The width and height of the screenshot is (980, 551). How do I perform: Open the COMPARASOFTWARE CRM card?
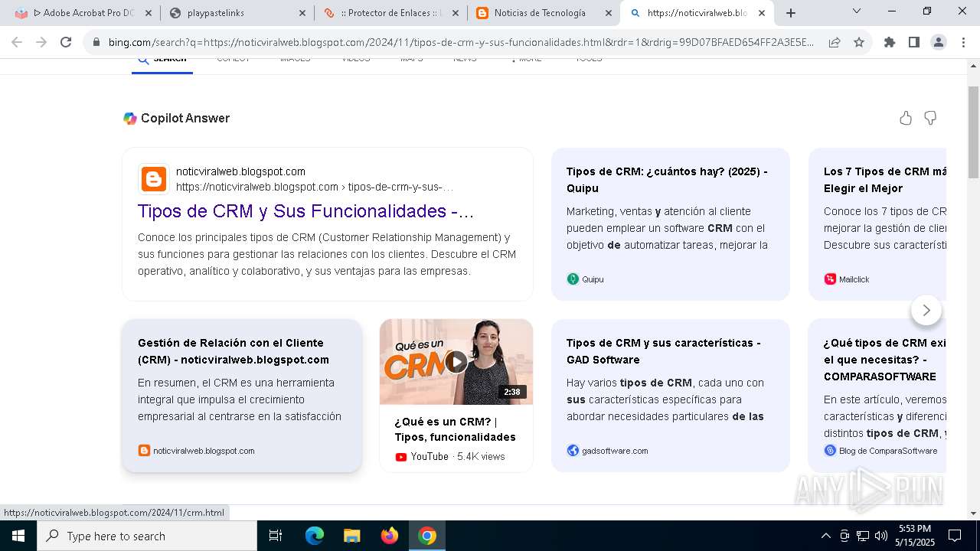pos(877,396)
